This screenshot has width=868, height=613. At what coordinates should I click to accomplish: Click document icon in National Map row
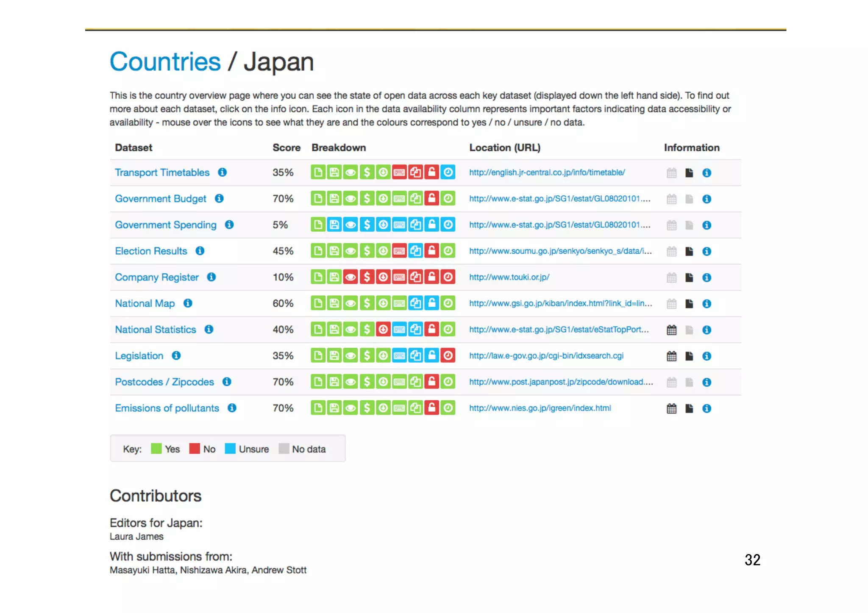(x=689, y=304)
